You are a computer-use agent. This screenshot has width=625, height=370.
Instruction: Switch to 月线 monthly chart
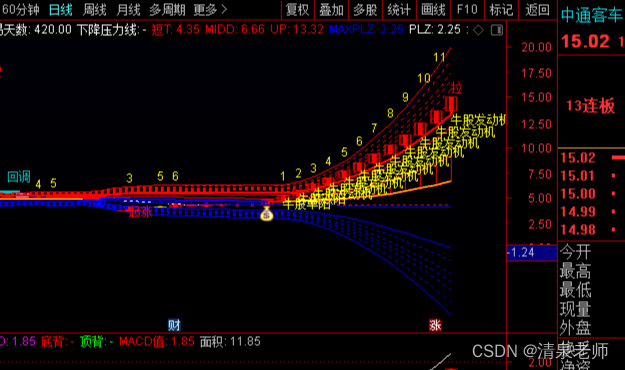[x=128, y=10]
